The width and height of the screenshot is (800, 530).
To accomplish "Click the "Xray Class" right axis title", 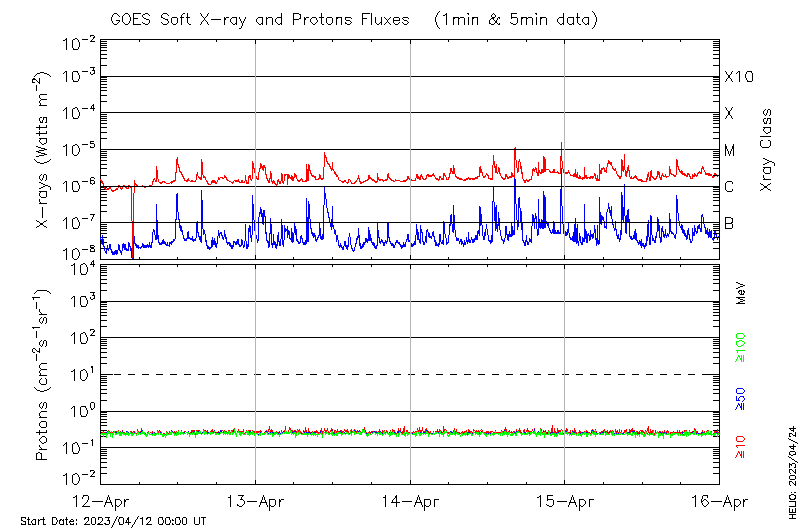I will click(x=767, y=150).
